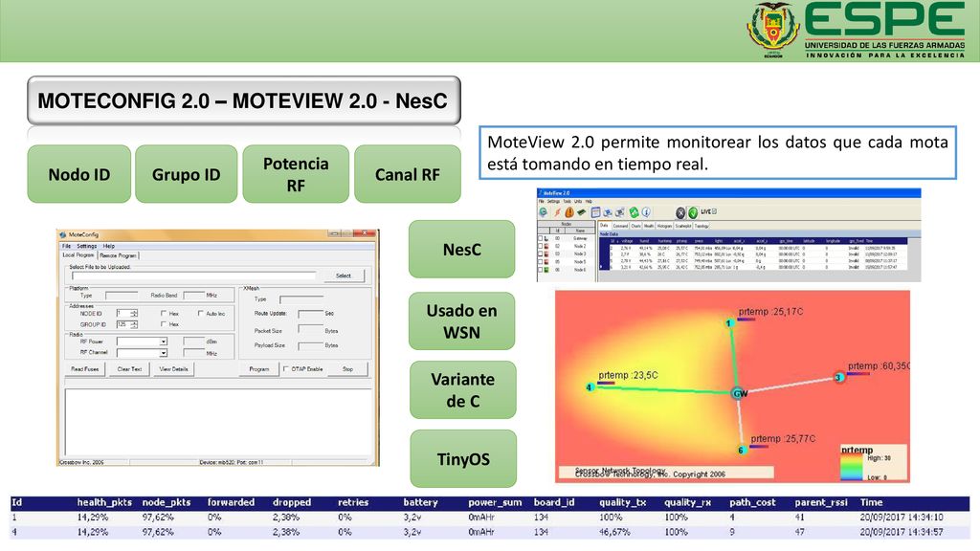Open MoteConfig Help menu
This screenshot has height=551, width=980.
tap(109, 246)
